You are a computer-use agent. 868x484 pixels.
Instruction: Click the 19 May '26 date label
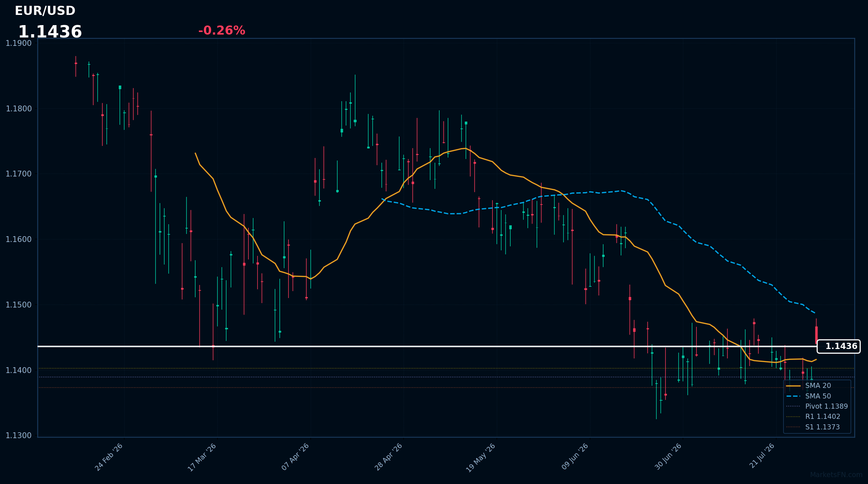481,457
